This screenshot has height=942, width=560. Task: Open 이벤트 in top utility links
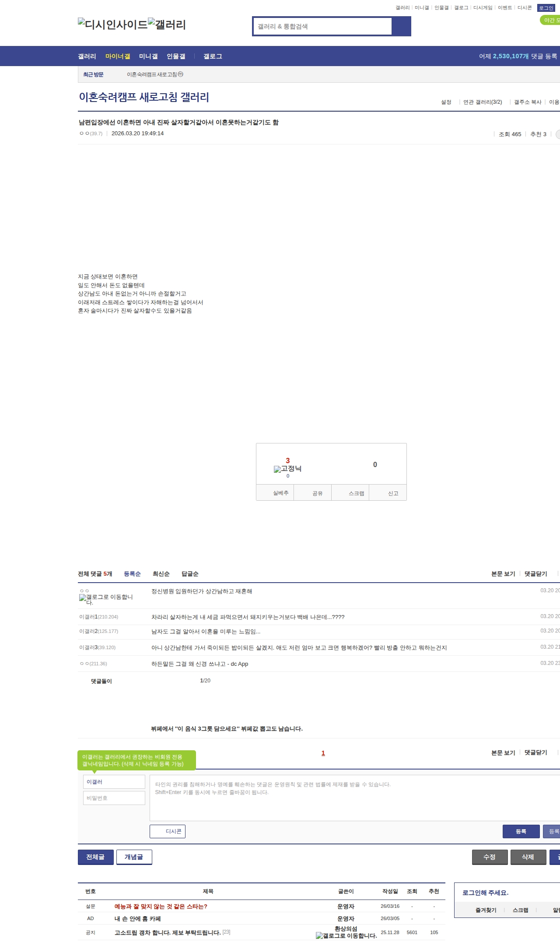coord(504,8)
